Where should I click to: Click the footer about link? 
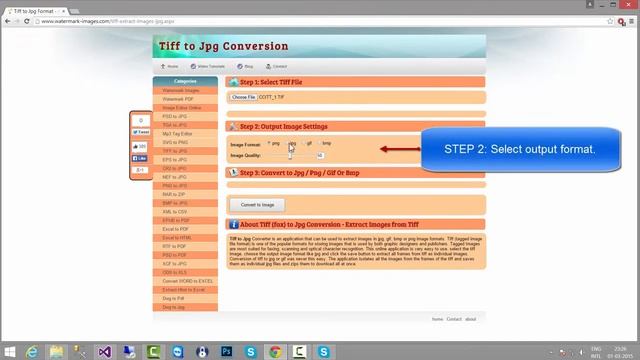click(x=471, y=319)
